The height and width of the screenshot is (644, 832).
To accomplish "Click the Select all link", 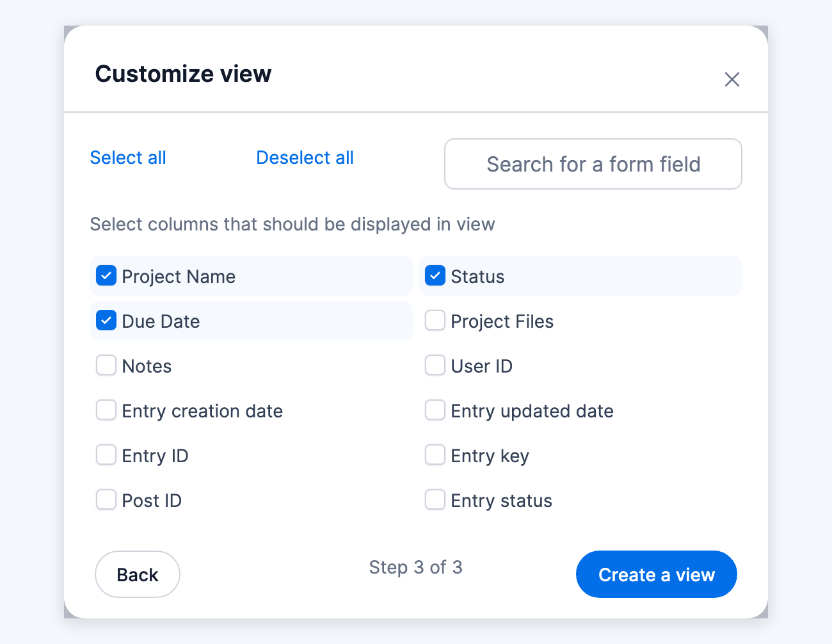I will (128, 157).
